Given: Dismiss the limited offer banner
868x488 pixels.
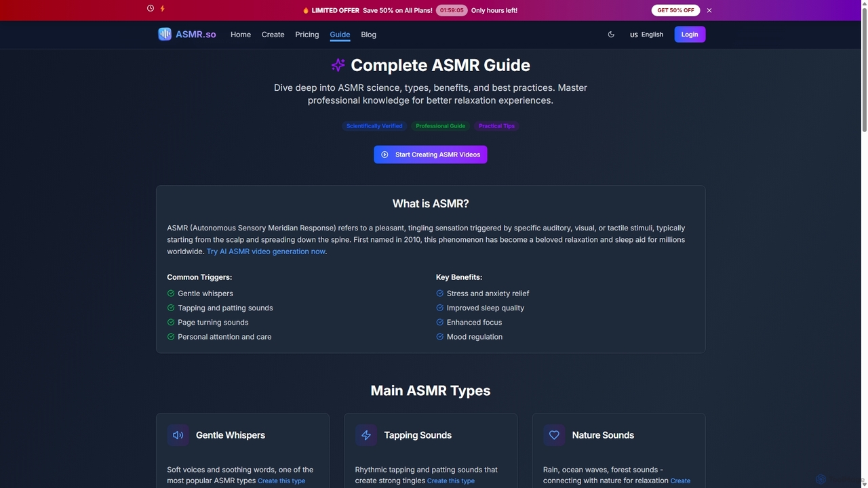Looking at the screenshot, I should coord(709,10).
